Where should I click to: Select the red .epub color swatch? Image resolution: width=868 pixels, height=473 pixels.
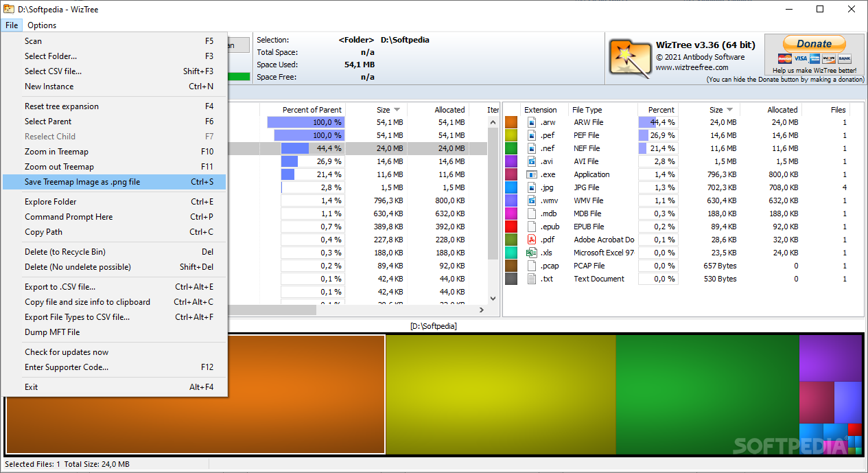coord(511,227)
